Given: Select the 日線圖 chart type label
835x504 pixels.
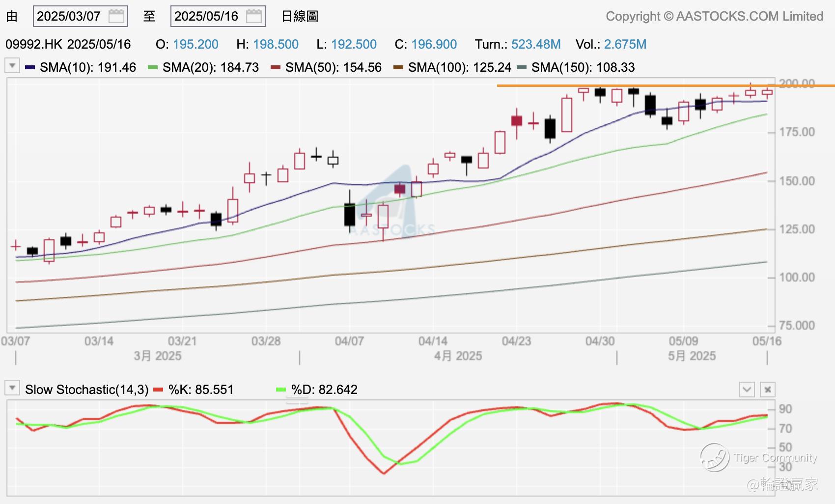Looking at the screenshot, I should pos(300,16).
